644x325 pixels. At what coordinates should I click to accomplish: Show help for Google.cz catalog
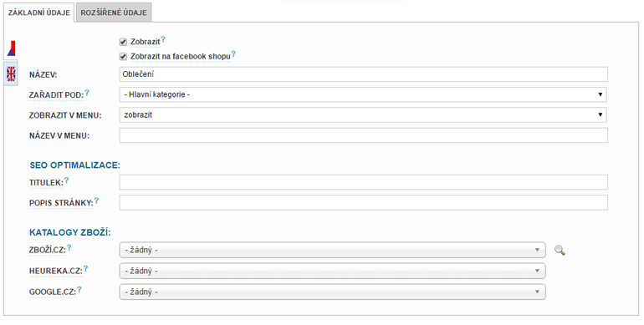point(79,290)
